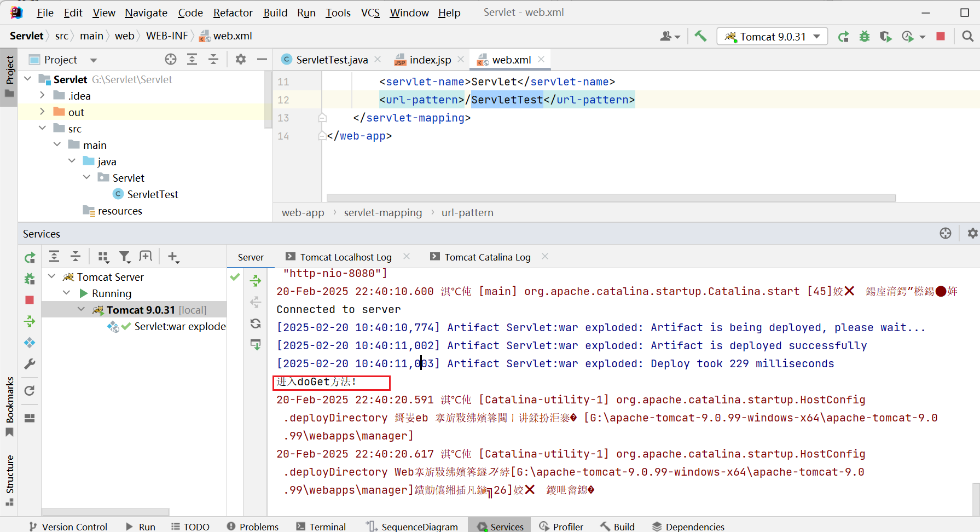Expand the out folder
980x532 pixels.
point(42,112)
